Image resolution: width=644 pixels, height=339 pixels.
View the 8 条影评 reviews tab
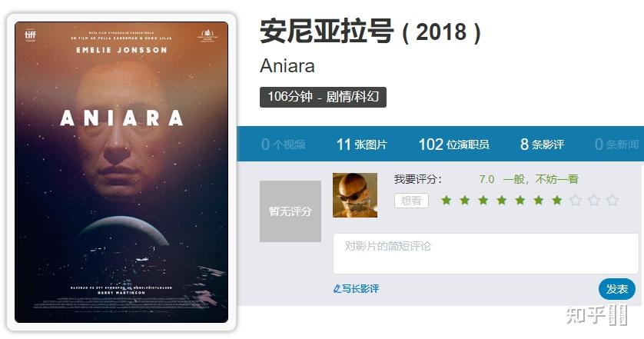tap(542, 145)
